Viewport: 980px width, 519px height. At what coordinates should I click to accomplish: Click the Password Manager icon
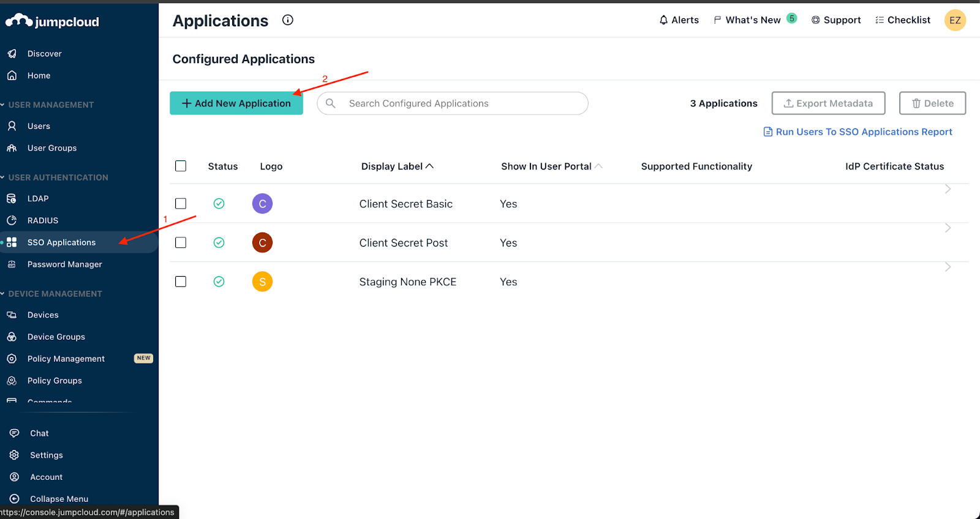click(x=12, y=264)
